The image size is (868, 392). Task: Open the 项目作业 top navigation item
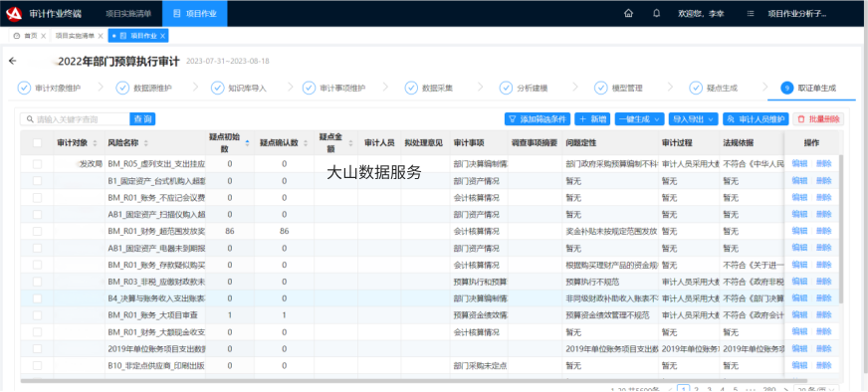(194, 13)
